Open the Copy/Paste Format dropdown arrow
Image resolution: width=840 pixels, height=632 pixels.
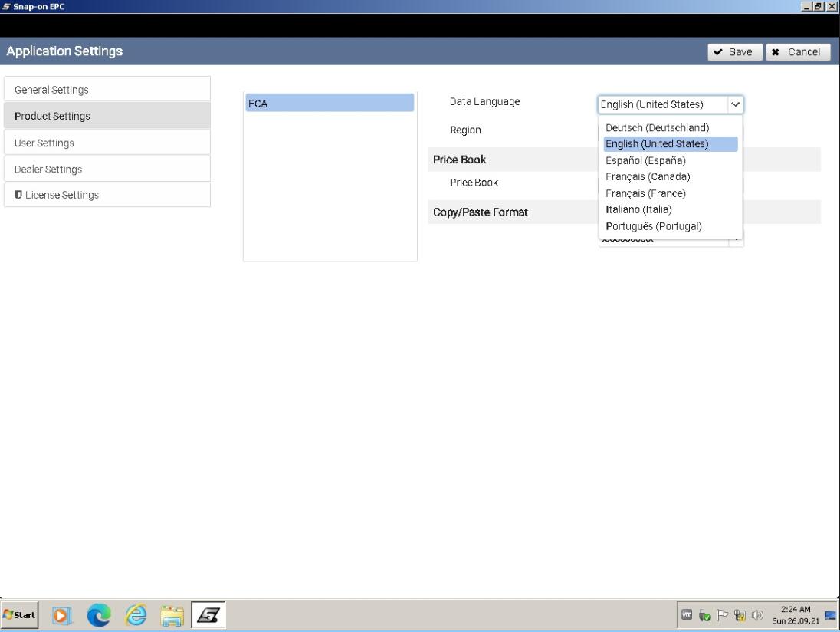[x=736, y=241]
